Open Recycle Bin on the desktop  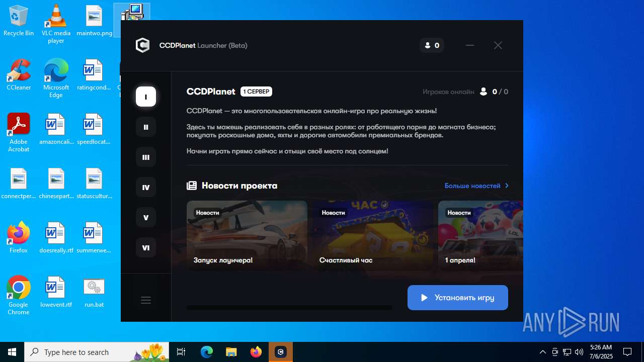(19, 21)
